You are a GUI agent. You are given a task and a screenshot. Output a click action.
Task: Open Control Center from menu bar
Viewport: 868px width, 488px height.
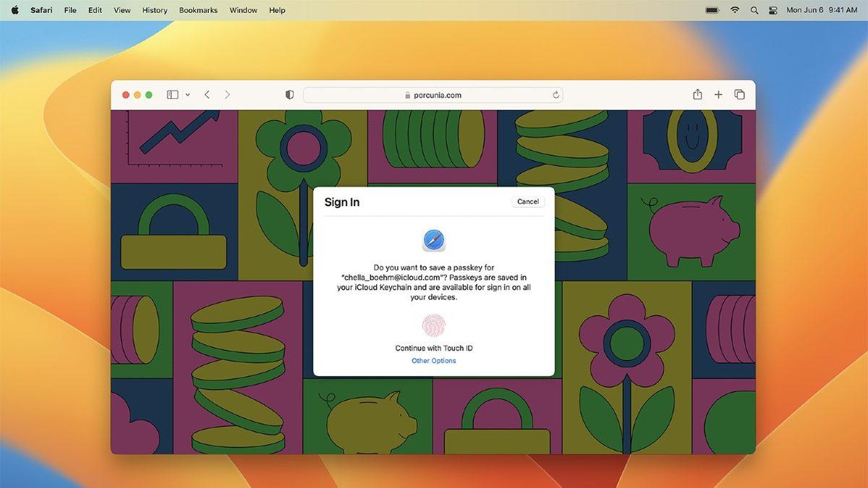(x=772, y=10)
